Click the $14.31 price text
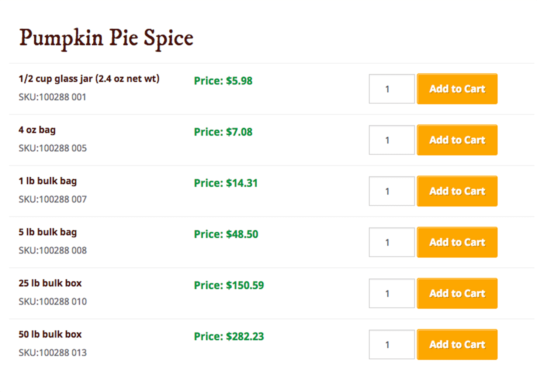The width and height of the screenshot is (537, 392). click(226, 183)
